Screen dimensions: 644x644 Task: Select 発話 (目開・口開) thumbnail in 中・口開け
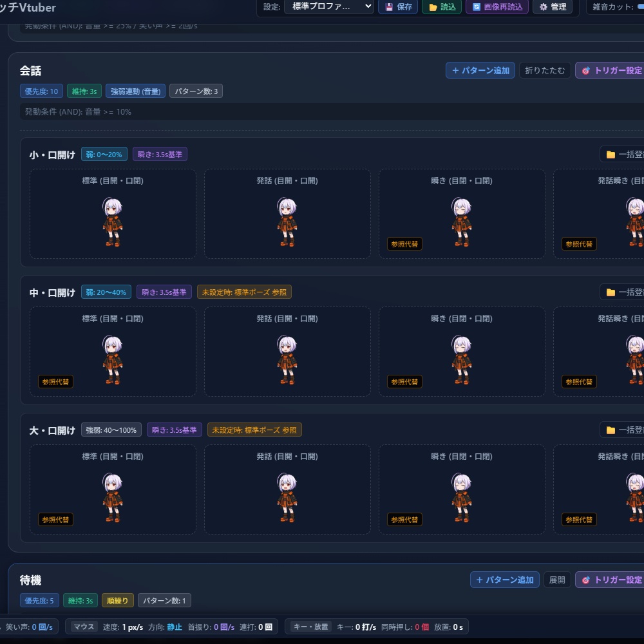287,352
